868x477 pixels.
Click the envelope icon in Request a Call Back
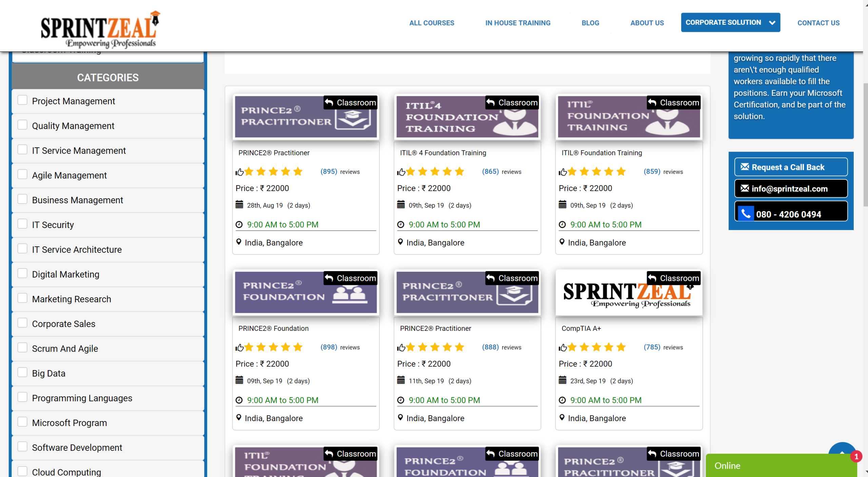click(x=745, y=167)
